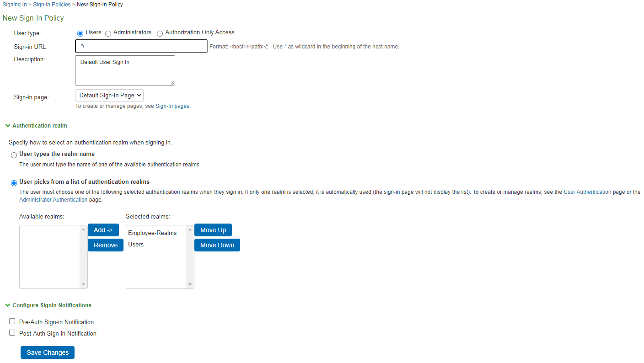Collapse the Authentication realm section
The image size is (644, 363).
click(7, 125)
